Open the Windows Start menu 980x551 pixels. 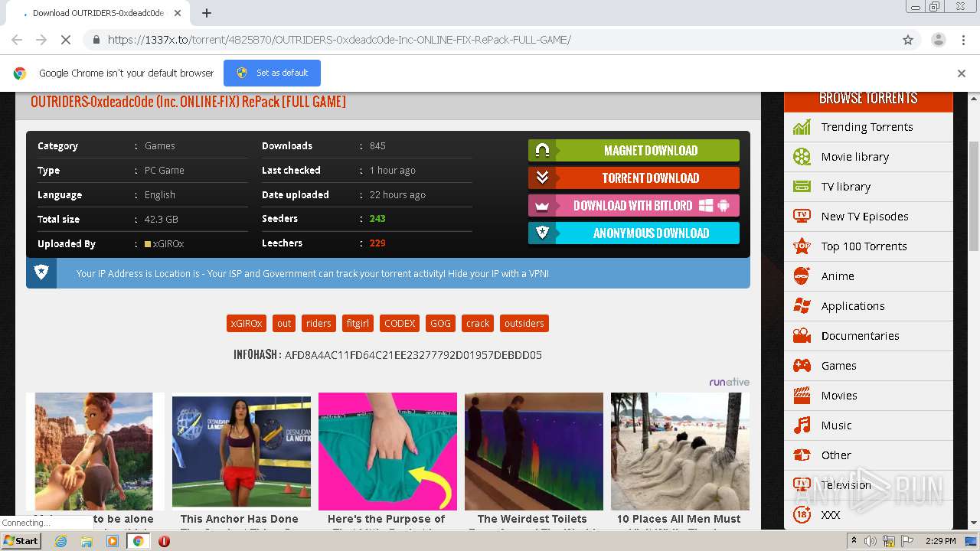[x=21, y=541]
